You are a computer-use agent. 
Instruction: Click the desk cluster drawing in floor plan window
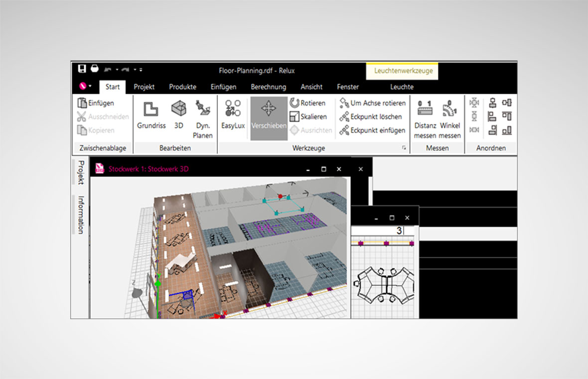(384, 285)
